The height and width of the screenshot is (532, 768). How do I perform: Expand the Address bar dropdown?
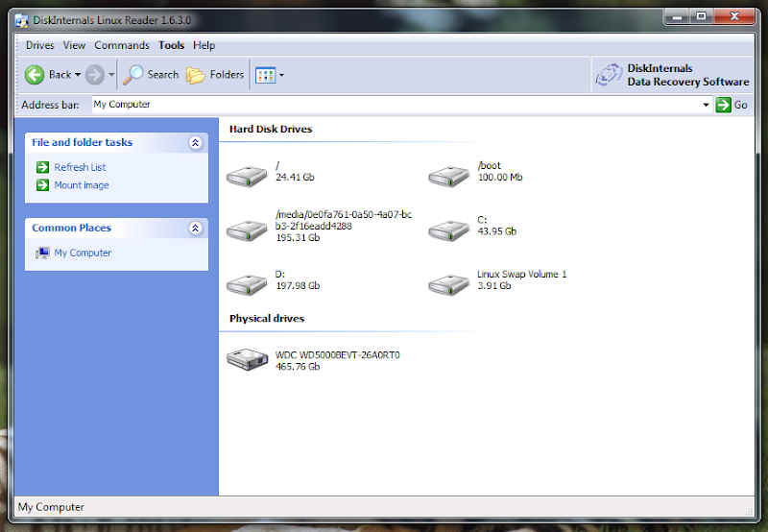coord(706,105)
